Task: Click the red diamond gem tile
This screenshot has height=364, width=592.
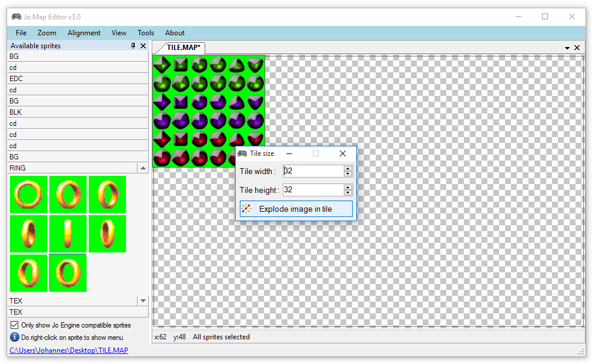Action: (162, 139)
